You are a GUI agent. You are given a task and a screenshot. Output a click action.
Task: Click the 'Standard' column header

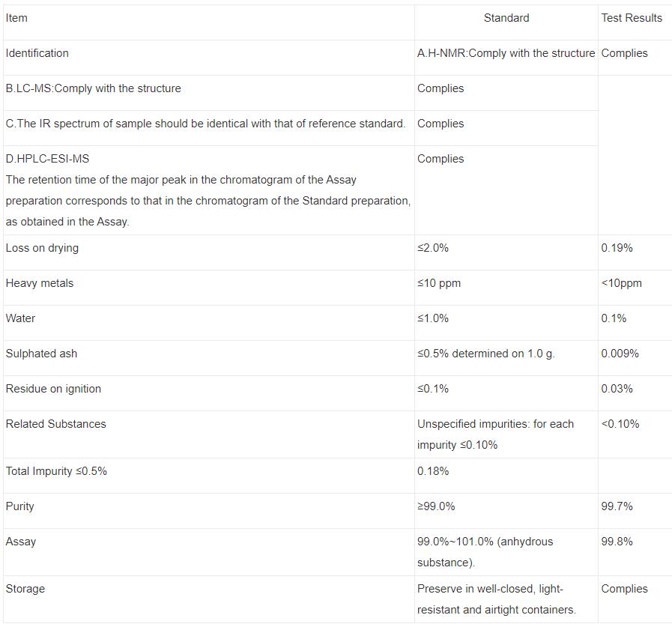(506, 18)
